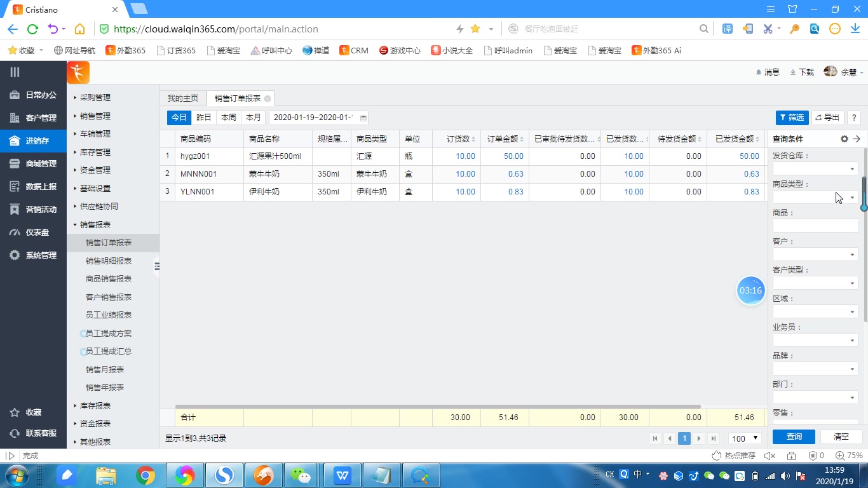Open Chrome from the taskbar
868x488 pixels.
coord(146,475)
